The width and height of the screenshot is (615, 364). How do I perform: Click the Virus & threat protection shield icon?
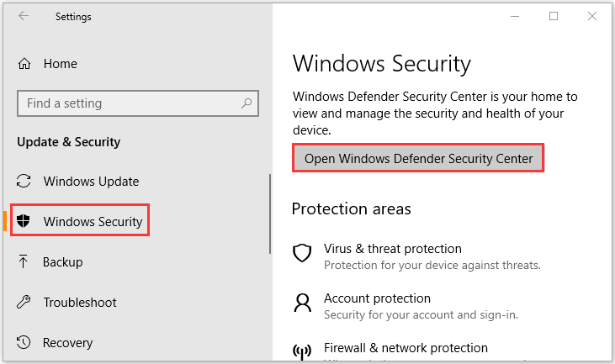[302, 253]
